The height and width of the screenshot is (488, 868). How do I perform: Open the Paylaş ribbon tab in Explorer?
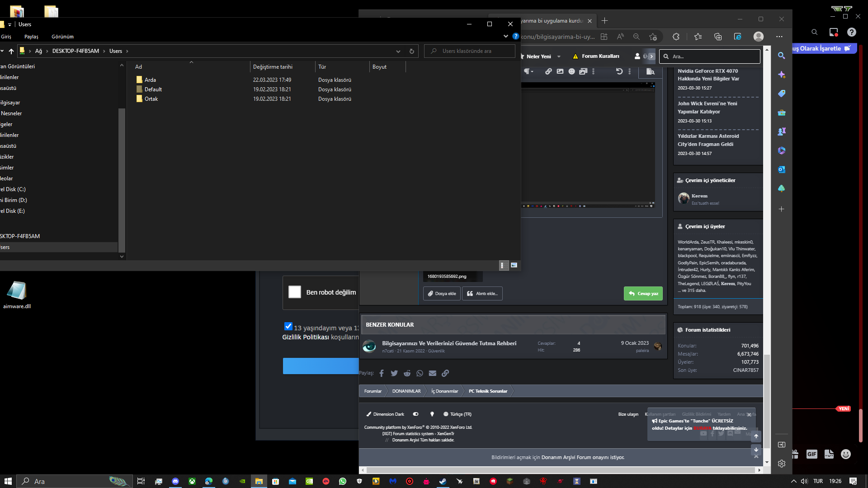(x=31, y=37)
